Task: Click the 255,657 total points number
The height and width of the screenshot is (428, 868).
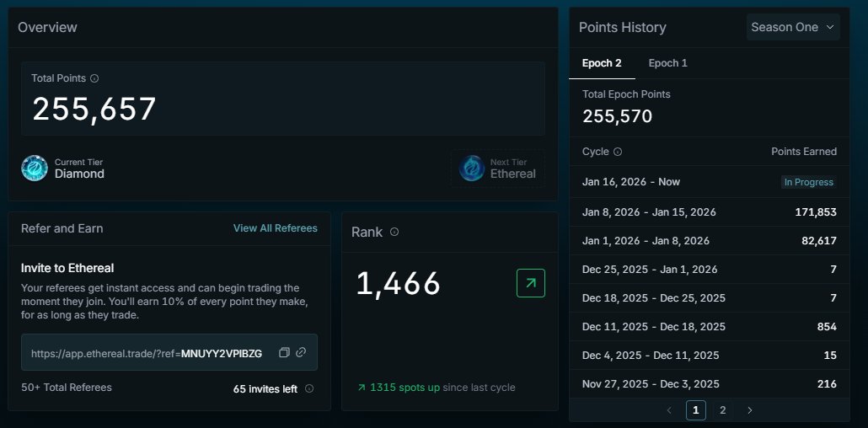Action: pos(94,109)
